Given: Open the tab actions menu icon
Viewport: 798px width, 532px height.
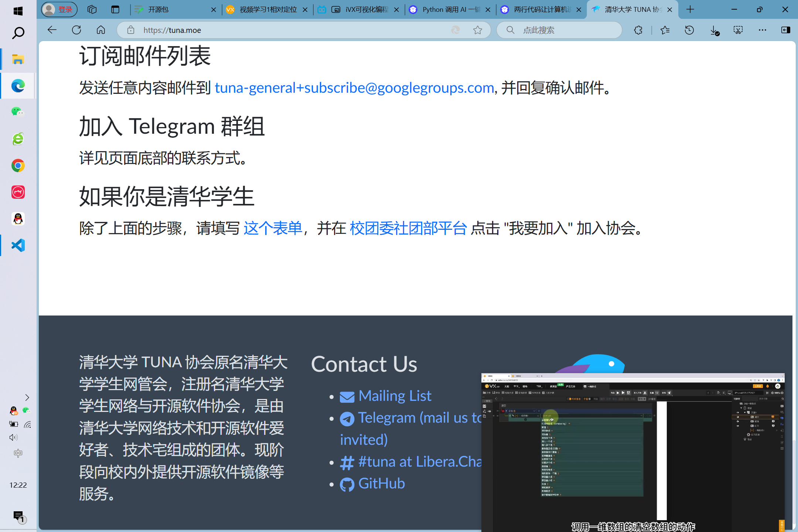Looking at the screenshot, I should coord(115,10).
